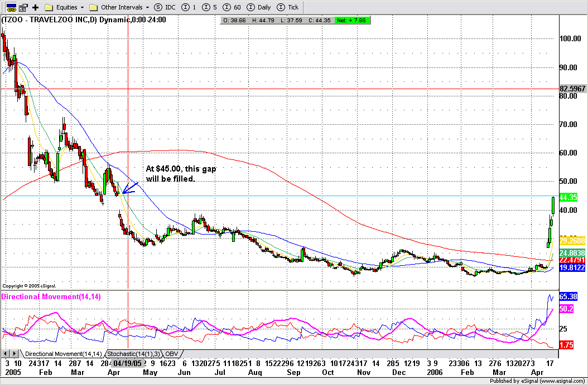Screen dimensions: 588x385
Task: Click the blue 19.8122 moving average label
Action: click(x=572, y=267)
